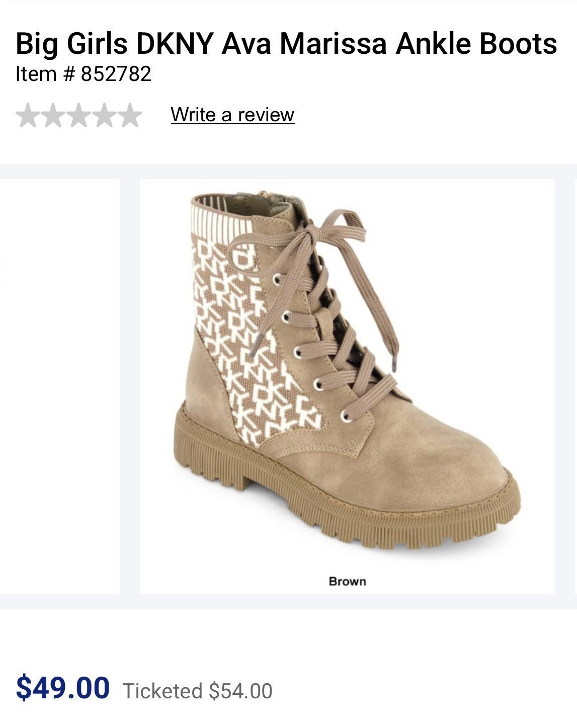Tap the Brown color label under the boot
The image size is (577, 728).
pyautogui.click(x=347, y=582)
